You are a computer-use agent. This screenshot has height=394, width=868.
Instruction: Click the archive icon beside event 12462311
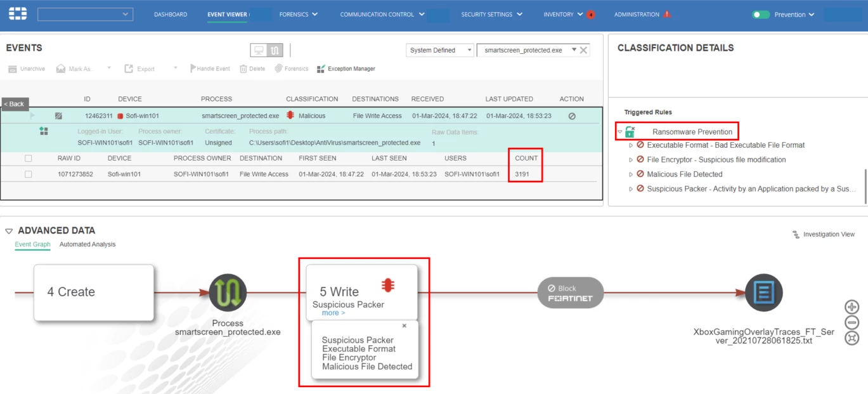point(58,116)
